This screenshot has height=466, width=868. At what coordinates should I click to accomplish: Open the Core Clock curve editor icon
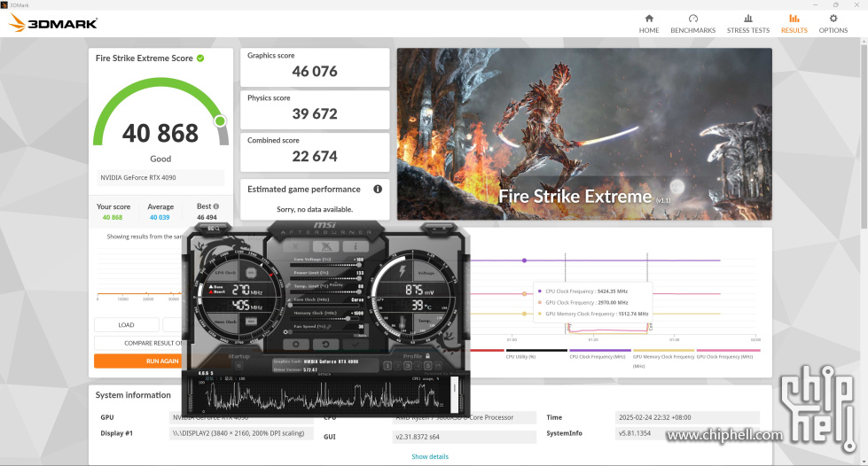tap(289, 299)
